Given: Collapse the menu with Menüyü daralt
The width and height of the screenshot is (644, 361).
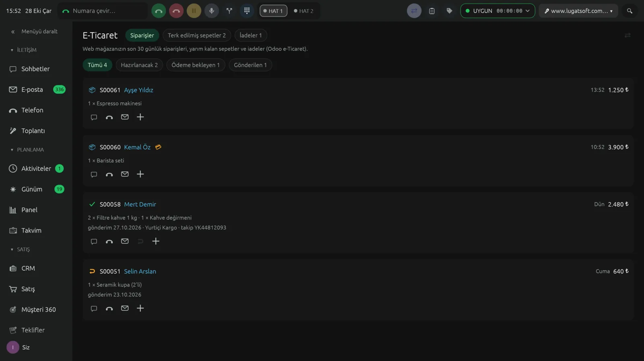Looking at the screenshot, I should 34,31.
